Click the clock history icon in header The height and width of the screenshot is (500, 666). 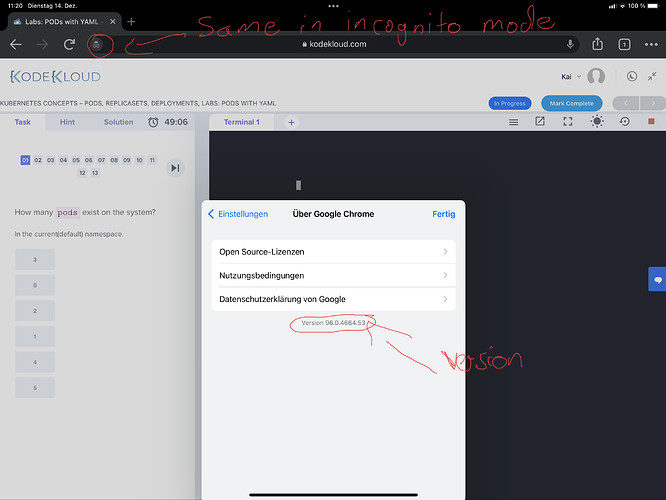632,76
